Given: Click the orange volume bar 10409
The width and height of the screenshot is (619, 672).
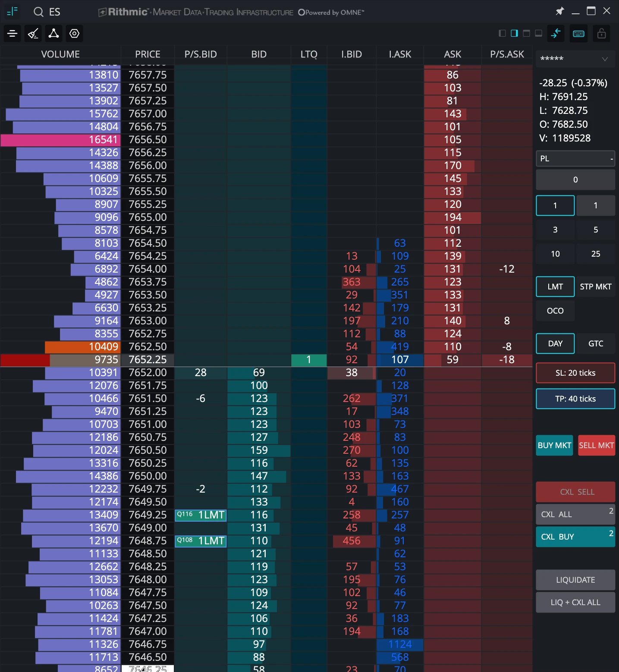Looking at the screenshot, I should [x=82, y=347].
